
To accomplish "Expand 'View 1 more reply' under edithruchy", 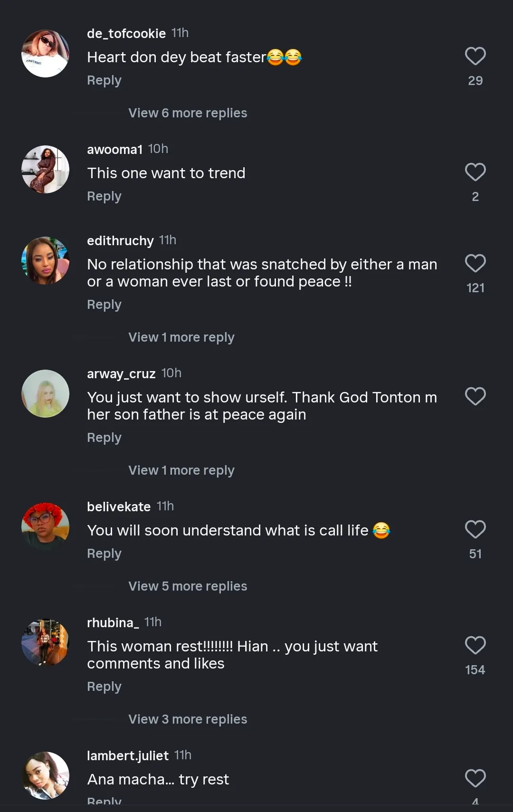I will tap(181, 337).
